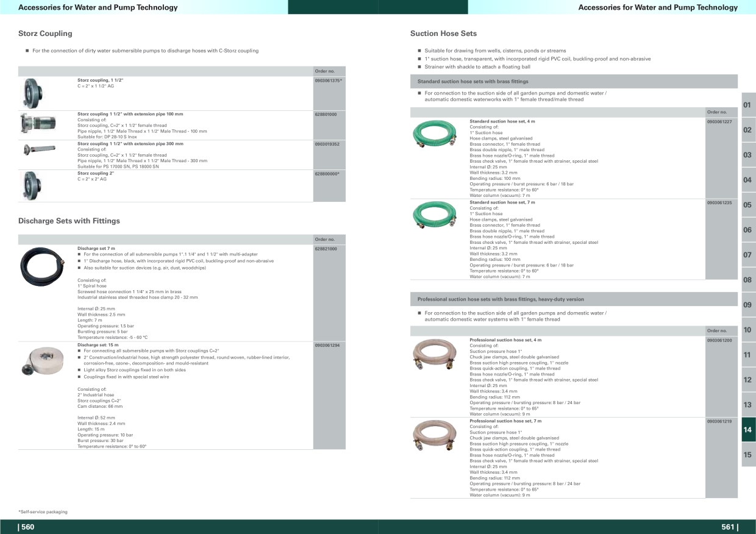Select order number 0903061235
Viewport: 756px width, 534px height.
click(x=719, y=202)
